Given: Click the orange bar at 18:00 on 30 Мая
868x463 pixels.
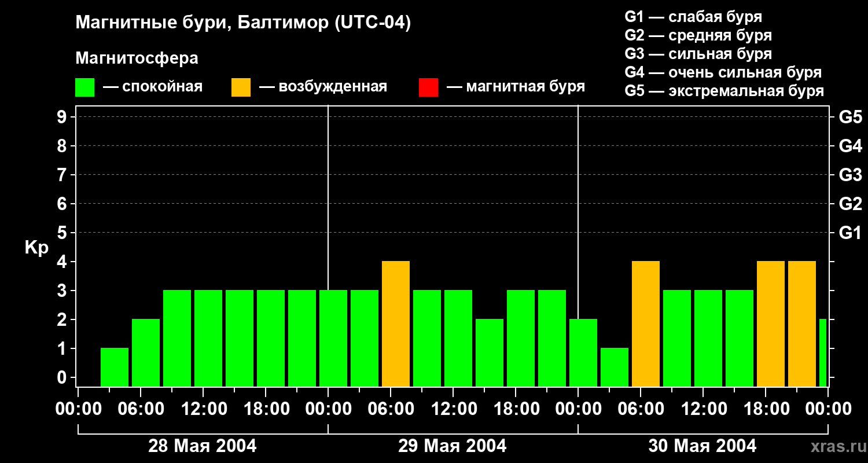Looking at the screenshot, I should click(x=771, y=324).
